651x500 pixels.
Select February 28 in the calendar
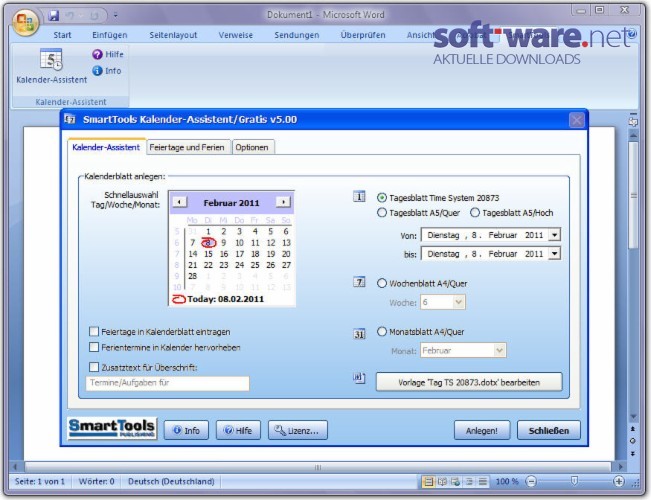pyautogui.click(x=192, y=276)
